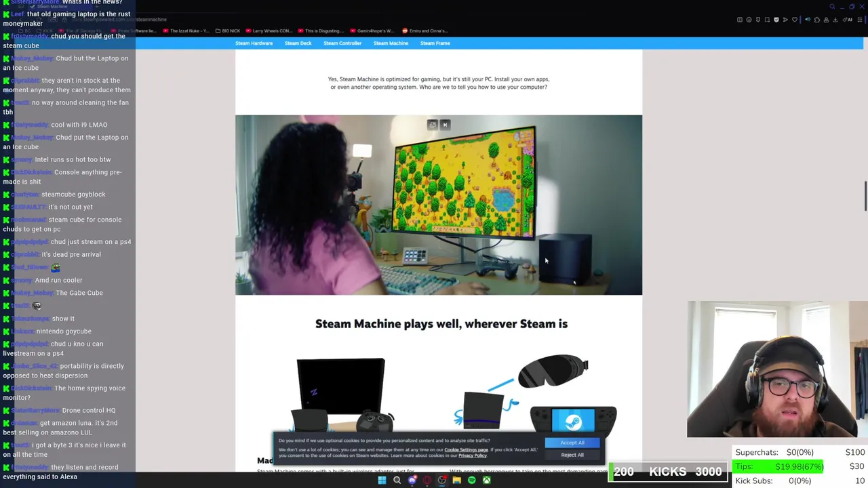Open 'Emiru and Cinna's...' bookmark
This screenshot has width=868, height=488.
click(425, 30)
